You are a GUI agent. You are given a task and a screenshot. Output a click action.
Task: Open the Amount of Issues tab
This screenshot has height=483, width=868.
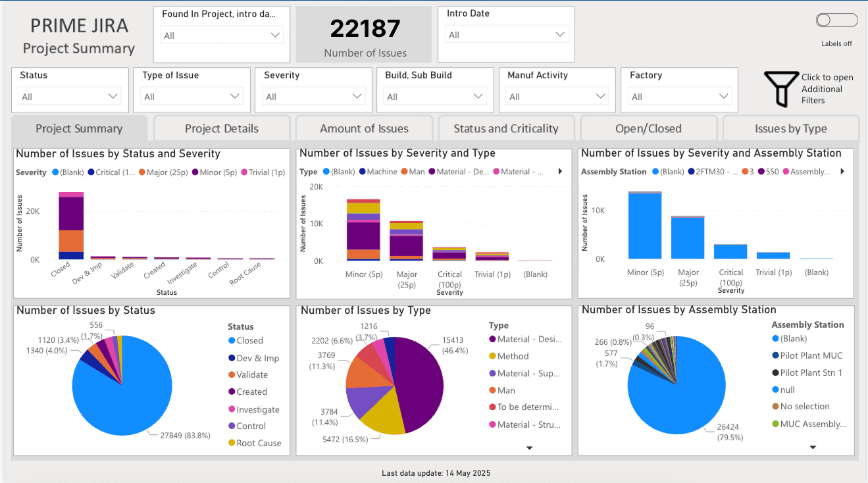point(364,128)
